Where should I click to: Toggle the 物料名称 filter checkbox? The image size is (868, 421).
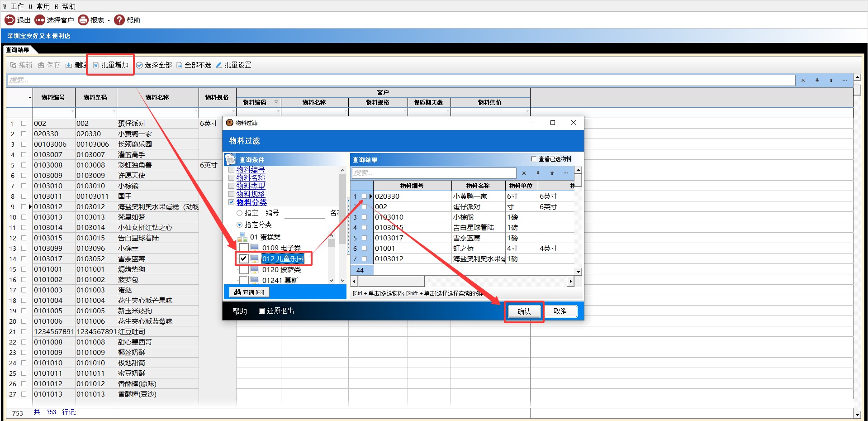pos(231,178)
